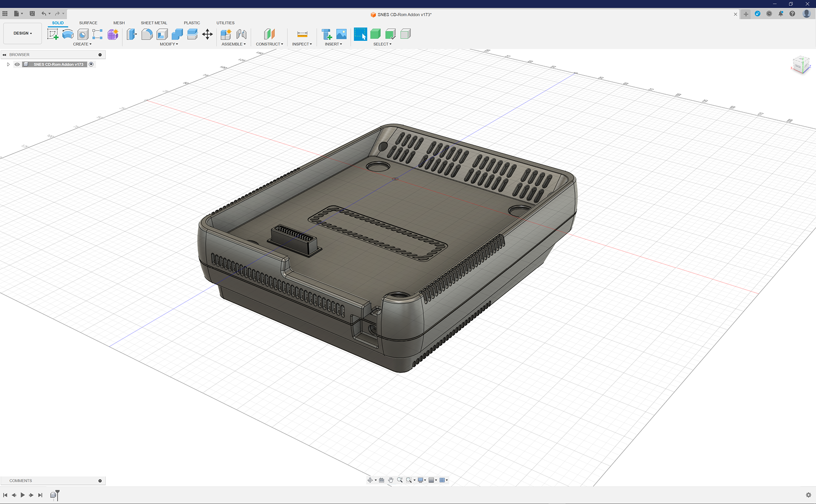Select the Shell tool

tap(162, 34)
